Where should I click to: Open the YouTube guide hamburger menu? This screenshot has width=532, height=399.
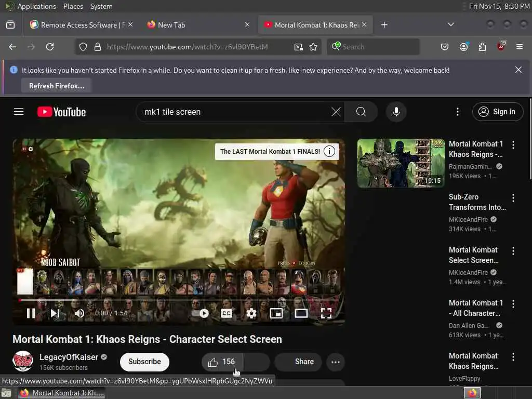(x=19, y=112)
